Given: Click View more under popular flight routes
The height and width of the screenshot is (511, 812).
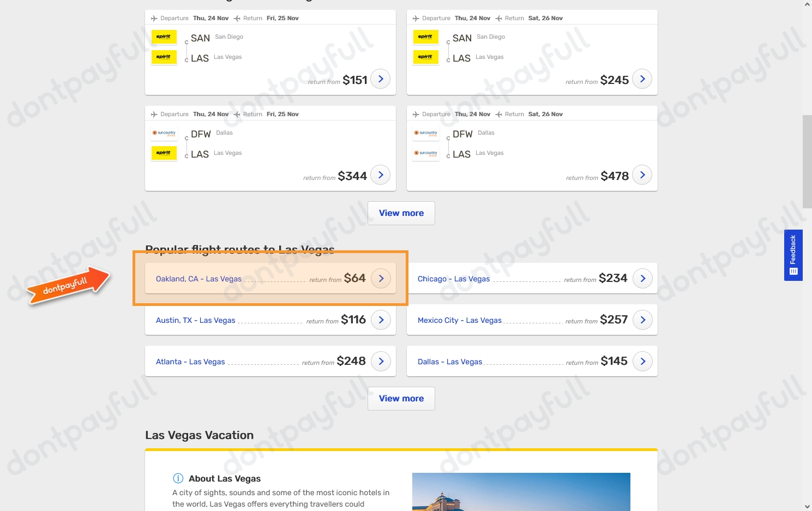Looking at the screenshot, I should 401,398.
